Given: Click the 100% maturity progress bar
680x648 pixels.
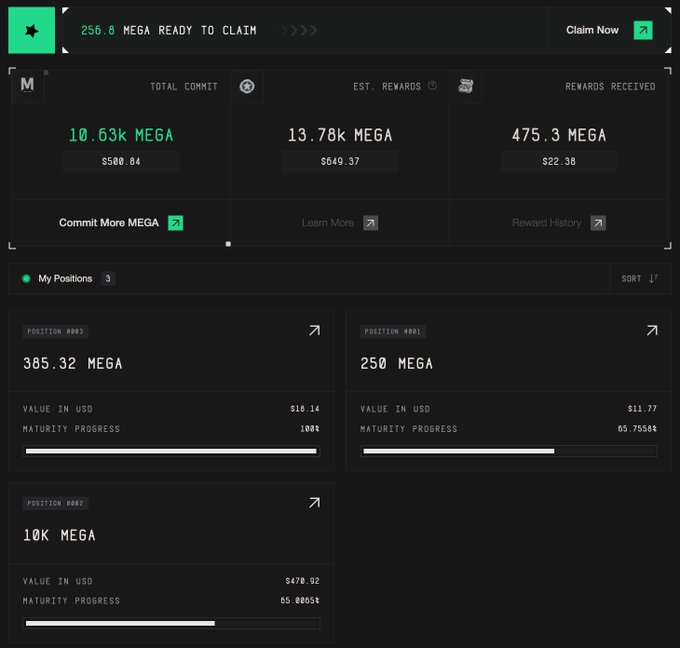Looking at the screenshot, I should (171, 451).
